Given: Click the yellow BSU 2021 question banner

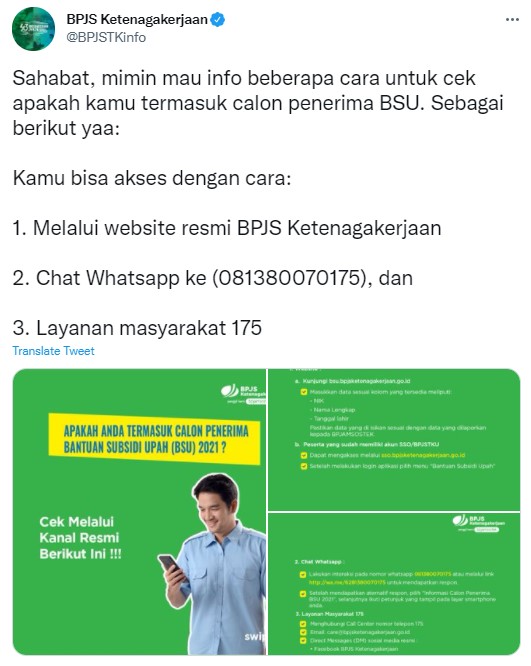Looking at the screenshot, I should coord(154,439).
